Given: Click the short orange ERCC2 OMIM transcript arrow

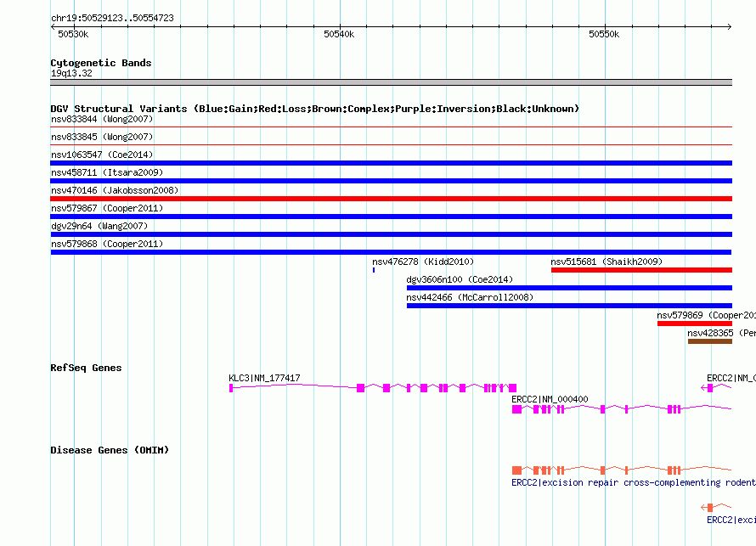Looking at the screenshot, I should [716, 507].
